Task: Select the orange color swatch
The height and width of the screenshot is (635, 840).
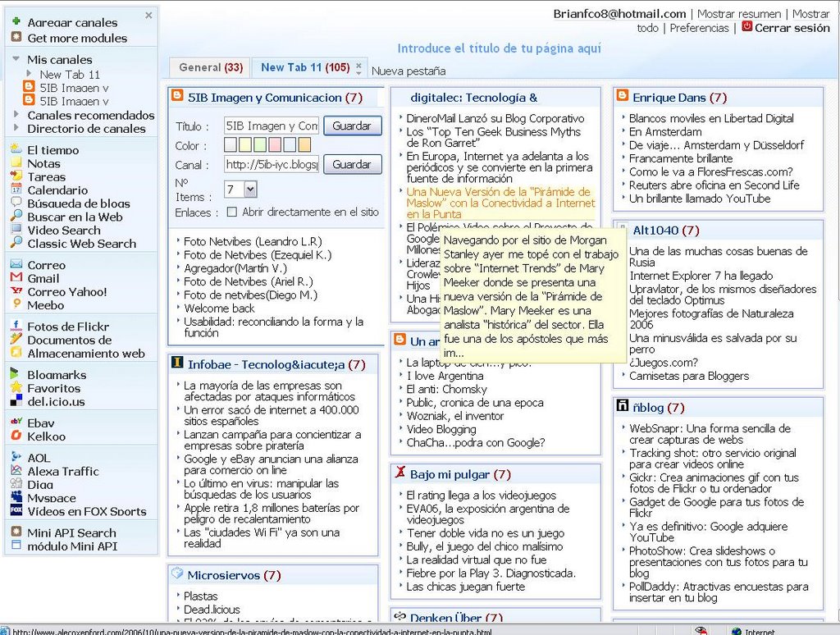Action: [x=304, y=144]
